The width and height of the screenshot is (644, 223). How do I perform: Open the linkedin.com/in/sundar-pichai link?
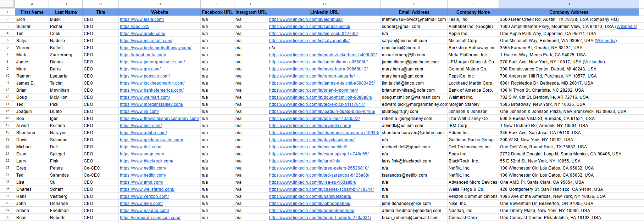(310, 27)
